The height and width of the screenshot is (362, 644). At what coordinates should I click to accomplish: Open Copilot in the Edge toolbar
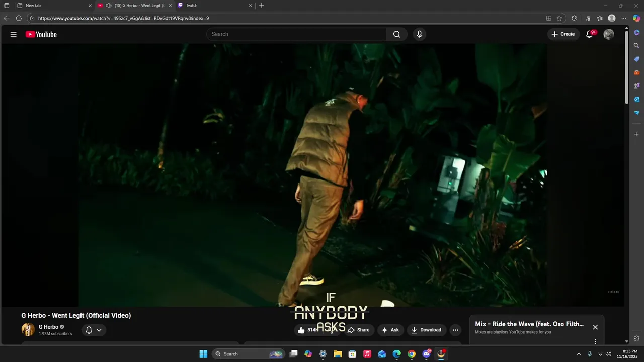tap(636, 18)
